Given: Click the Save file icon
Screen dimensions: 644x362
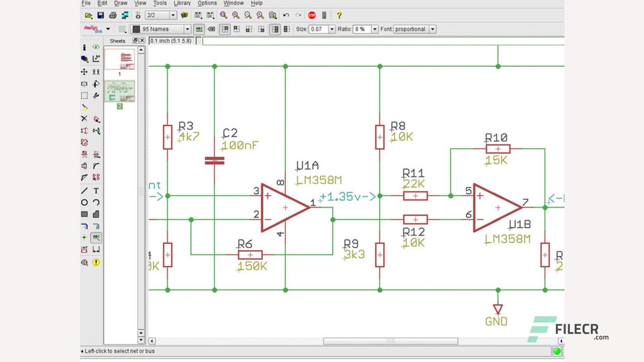Looking at the screenshot, I should tap(101, 16).
